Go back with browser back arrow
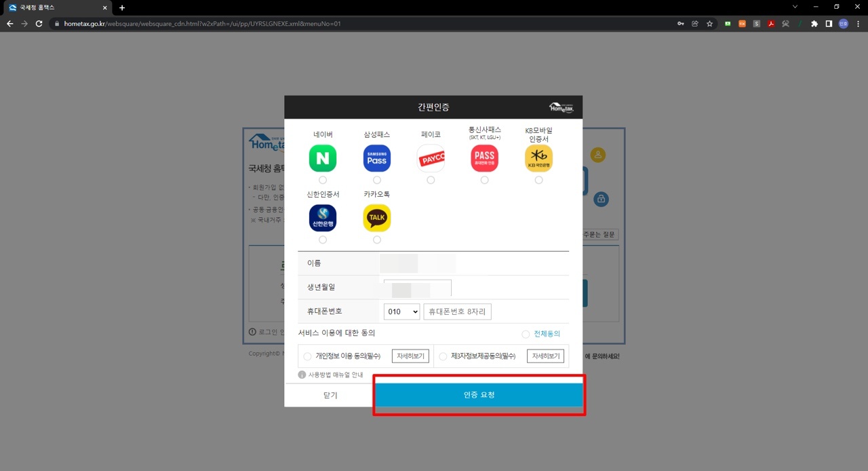The image size is (868, 471). click(9, 23)
